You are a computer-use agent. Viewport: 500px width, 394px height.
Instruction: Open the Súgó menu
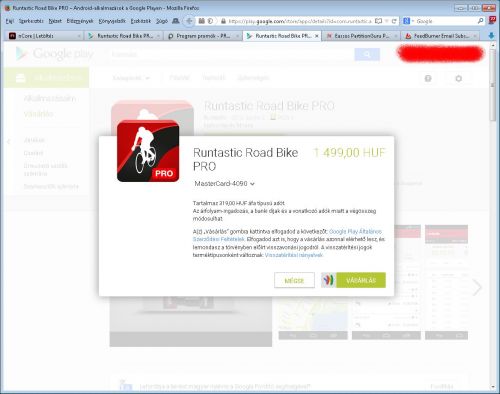[162, 21]
